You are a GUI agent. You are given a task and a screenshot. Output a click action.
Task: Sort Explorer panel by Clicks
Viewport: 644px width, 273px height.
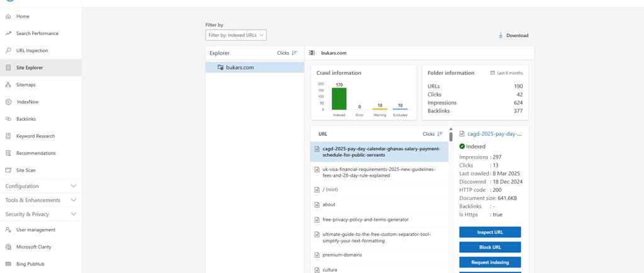287,53
